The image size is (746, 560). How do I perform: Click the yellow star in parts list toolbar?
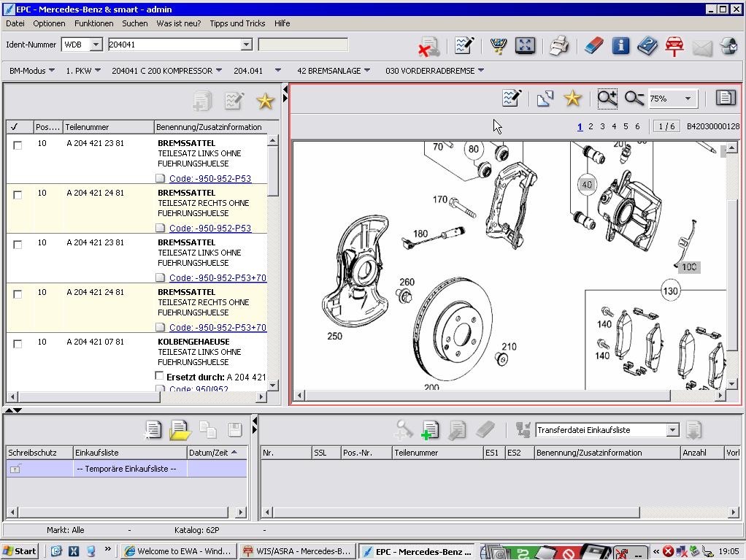tap(265, 101)
